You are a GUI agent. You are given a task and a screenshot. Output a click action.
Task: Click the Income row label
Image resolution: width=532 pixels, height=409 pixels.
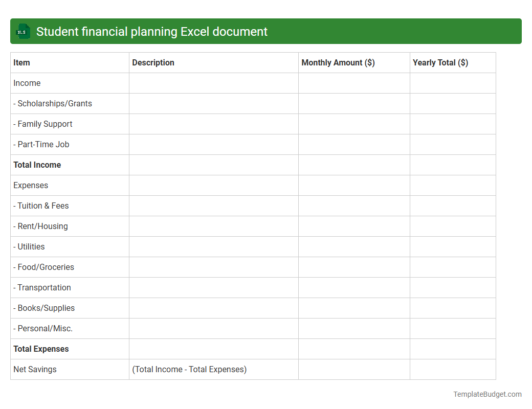point(27,83)
